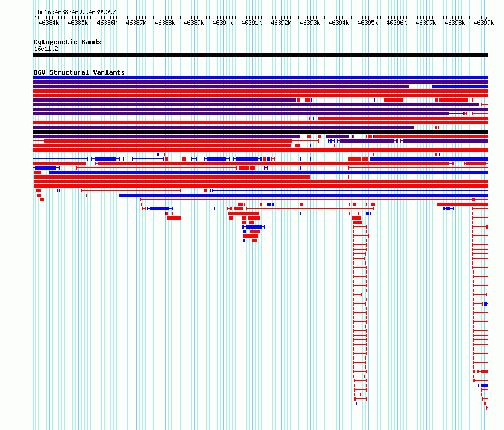This screenshot has width=504, height=430.
Task: Click the 46388k scale label
Action: 165,23
